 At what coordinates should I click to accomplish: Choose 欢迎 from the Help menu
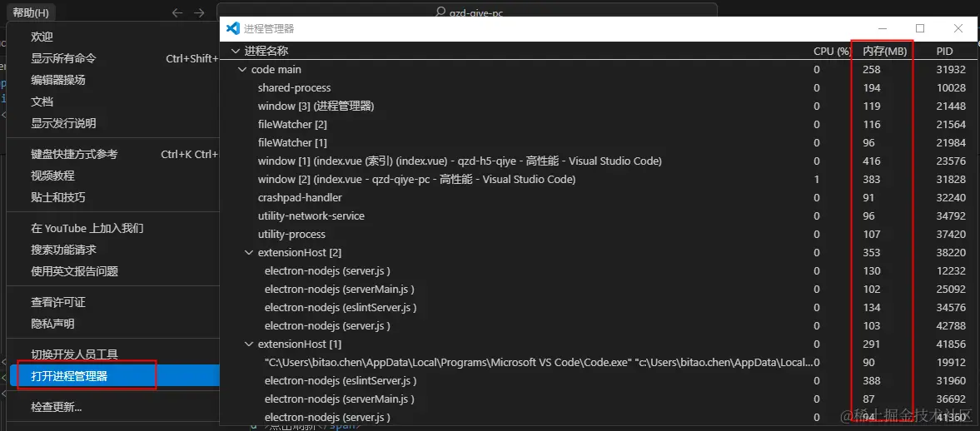coord(112,37)
